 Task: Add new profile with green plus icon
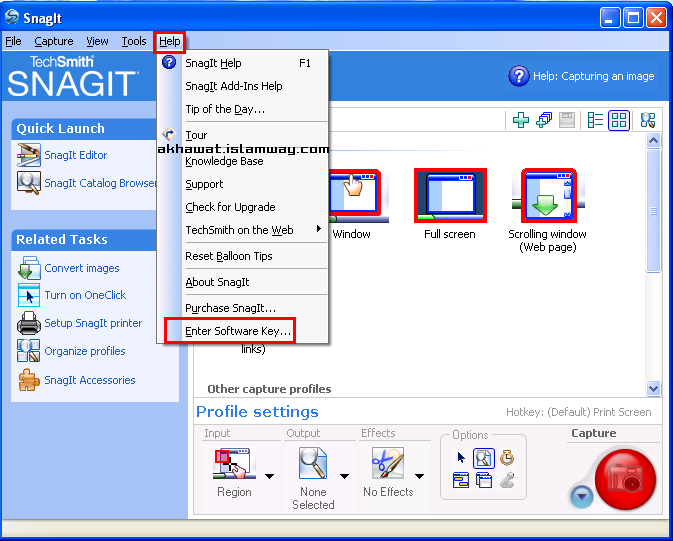click(521, 120)
